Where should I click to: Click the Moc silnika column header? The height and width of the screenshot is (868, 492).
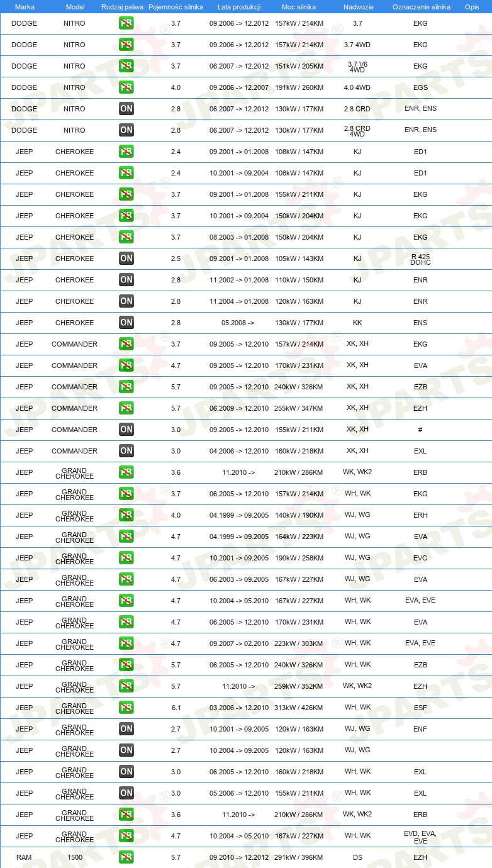pos(299,7)
